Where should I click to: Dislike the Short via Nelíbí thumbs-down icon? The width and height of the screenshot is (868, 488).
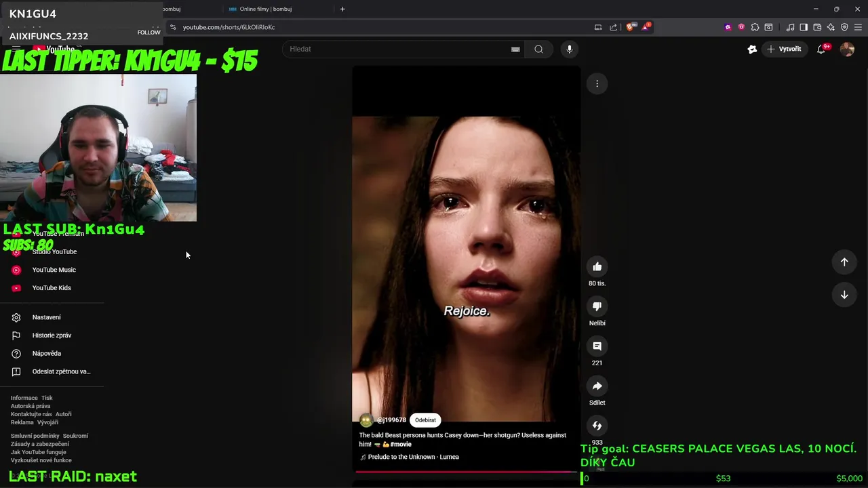click(x=597, y=306)
